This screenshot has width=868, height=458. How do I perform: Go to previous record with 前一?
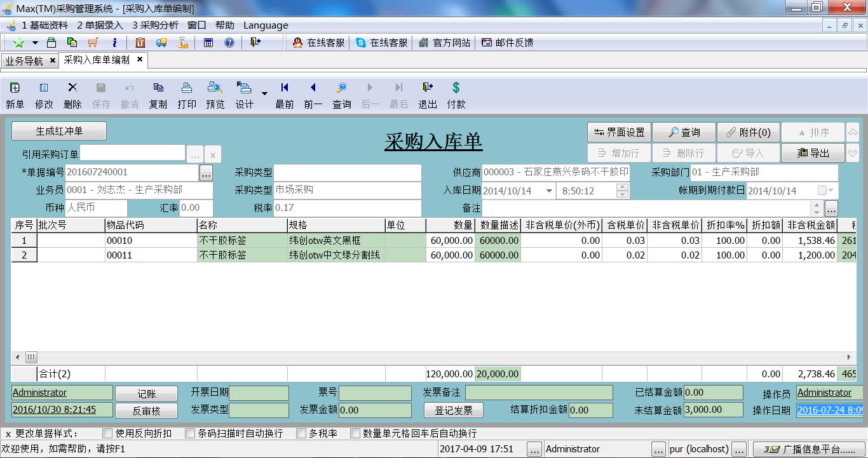(x=313, y=95)
